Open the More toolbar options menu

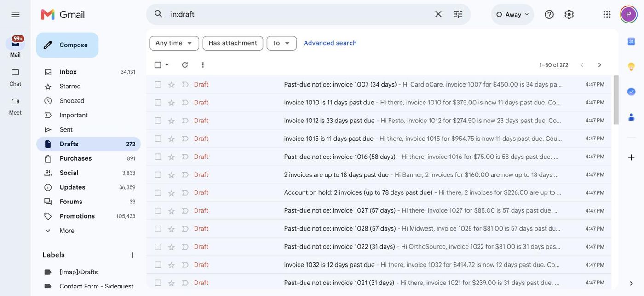(x=203, y=65)
